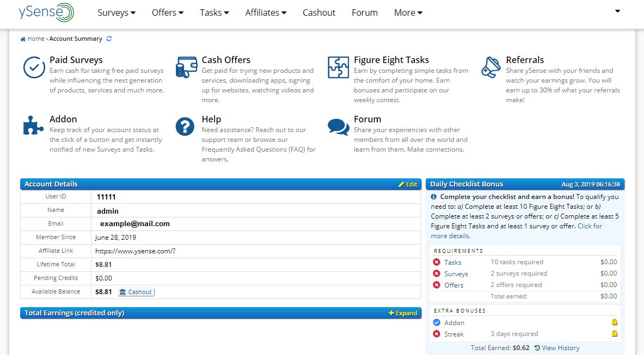The image size is (644, 355).
Task: Click the red X beside Streak bonus
Action: [437, 334]
